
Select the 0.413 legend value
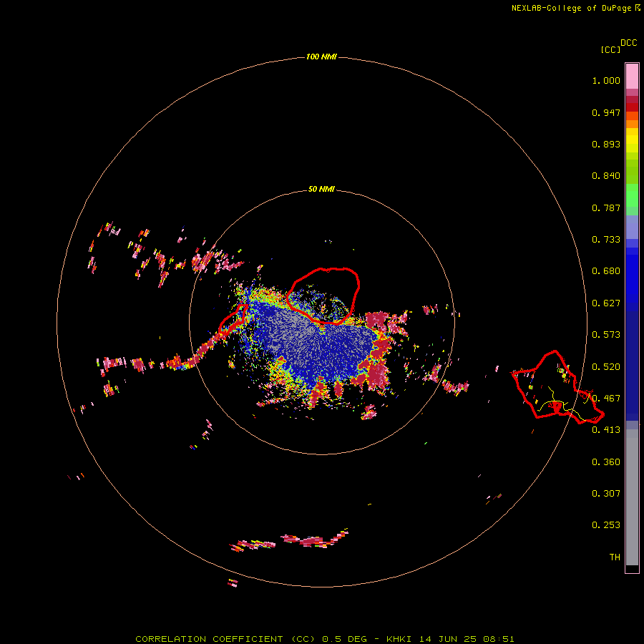pos(606,430)
